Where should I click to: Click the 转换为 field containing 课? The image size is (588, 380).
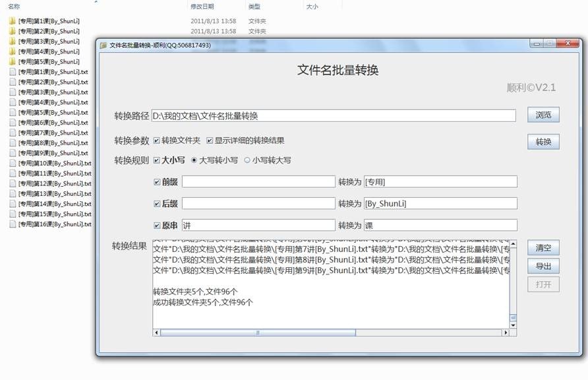point(440,225)
